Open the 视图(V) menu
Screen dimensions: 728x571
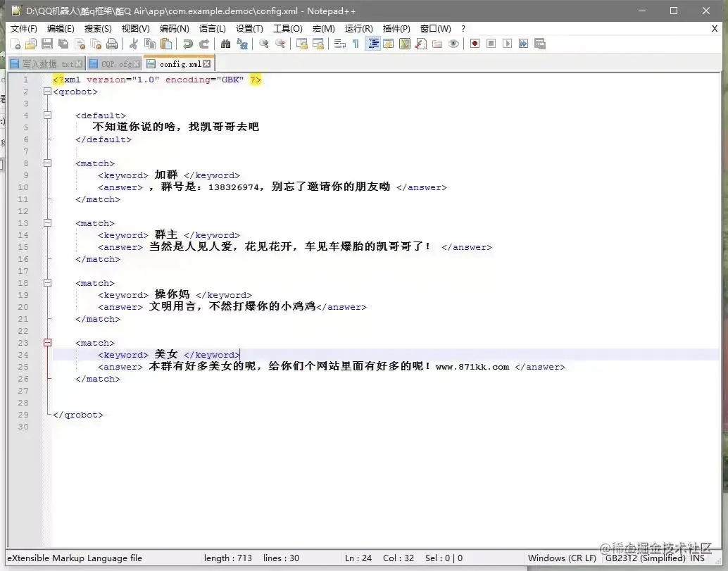pyautogui.click(x=135, y=29)
